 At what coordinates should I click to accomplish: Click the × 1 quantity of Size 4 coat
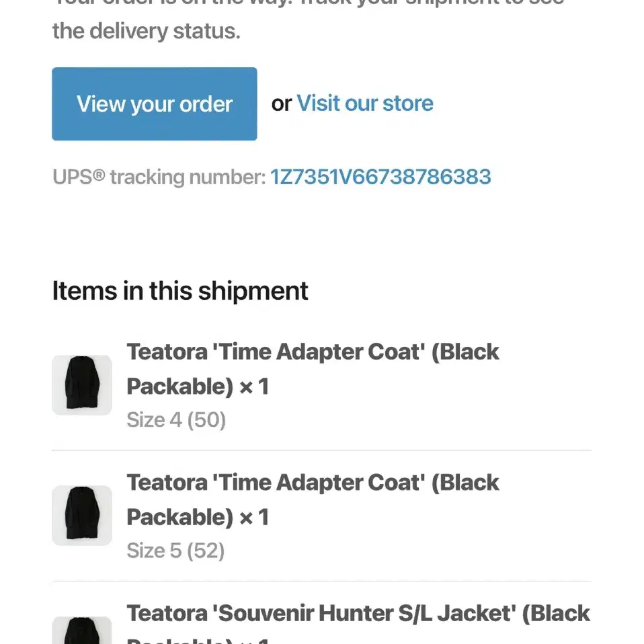(x=254, y=387)
